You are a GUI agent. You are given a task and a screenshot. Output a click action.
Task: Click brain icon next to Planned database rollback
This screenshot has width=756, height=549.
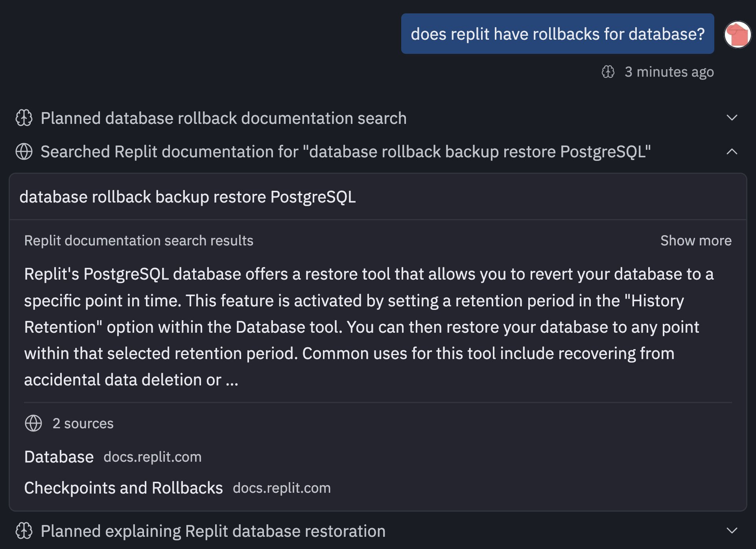[24, 118]
